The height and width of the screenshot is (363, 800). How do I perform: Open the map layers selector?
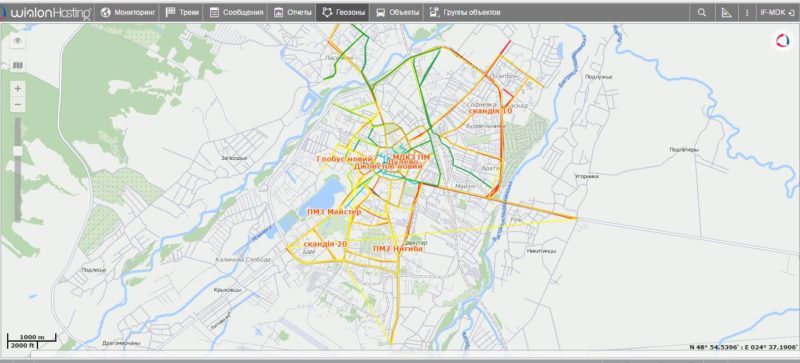tap(18, 65)
